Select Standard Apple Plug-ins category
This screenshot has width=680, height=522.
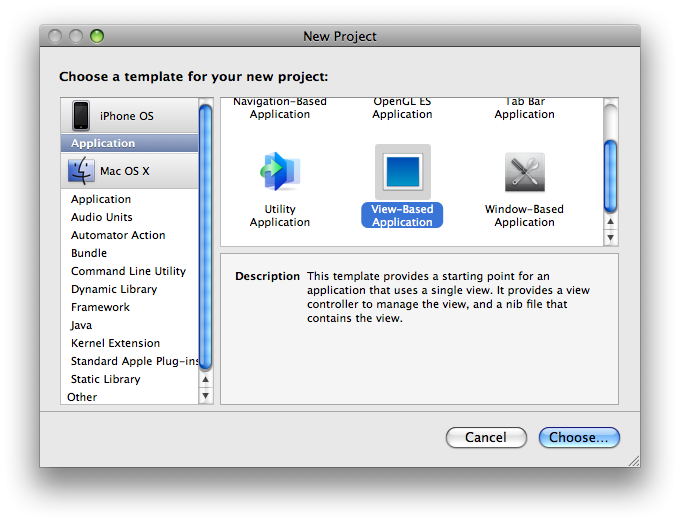[130, 361]
